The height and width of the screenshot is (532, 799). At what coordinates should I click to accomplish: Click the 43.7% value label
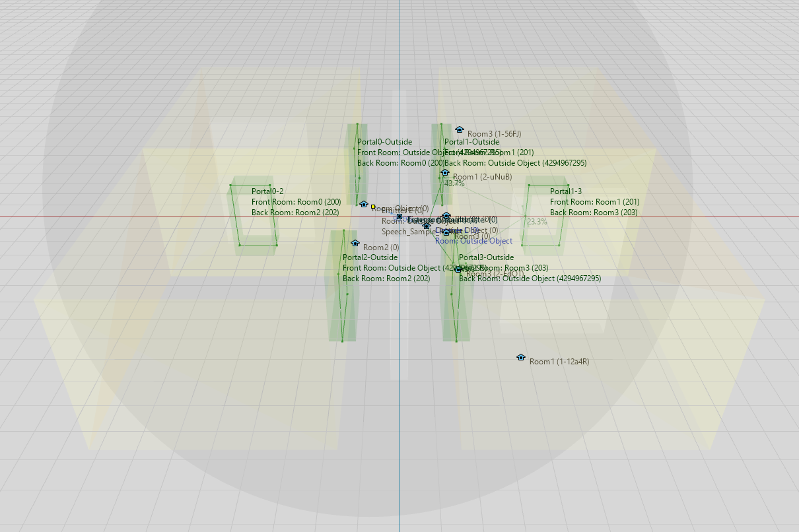pyautogui.click(x=454, y=183)
